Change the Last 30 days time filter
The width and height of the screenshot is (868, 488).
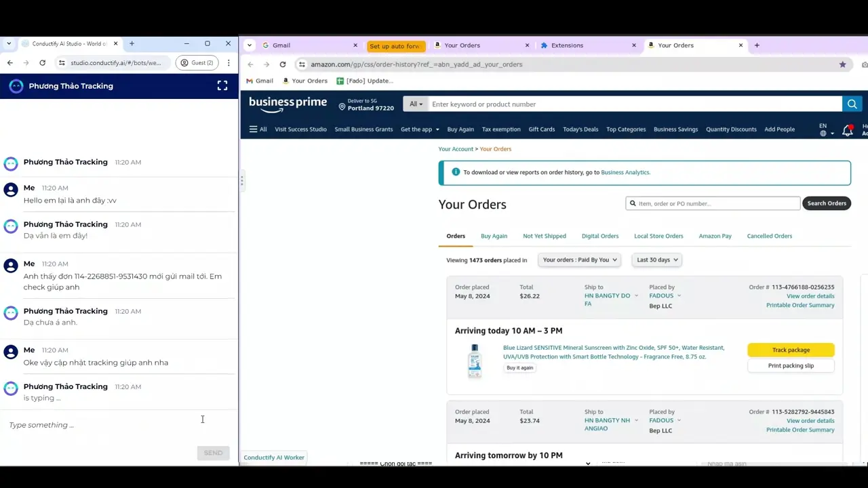click(657, 260)
